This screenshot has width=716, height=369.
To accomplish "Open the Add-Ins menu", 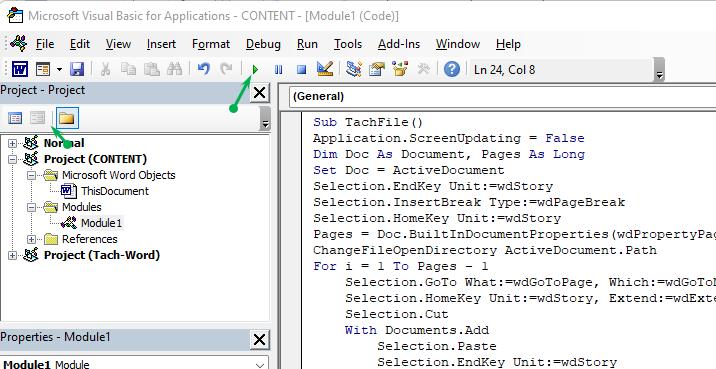I will click(399, 44).
